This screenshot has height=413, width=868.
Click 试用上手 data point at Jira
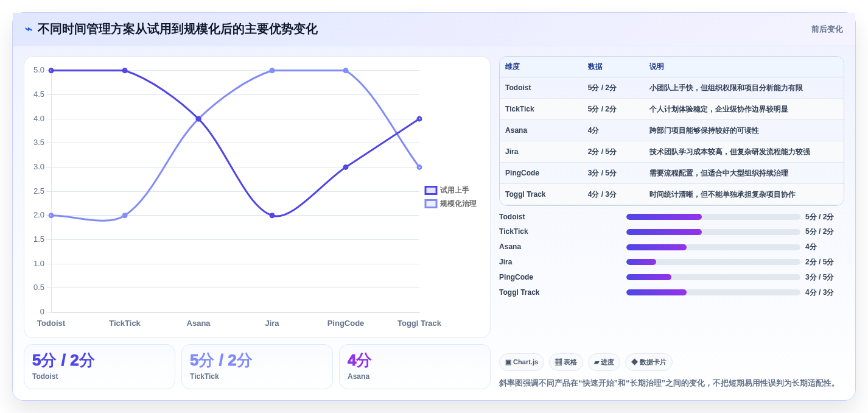(x=272, y=216)
